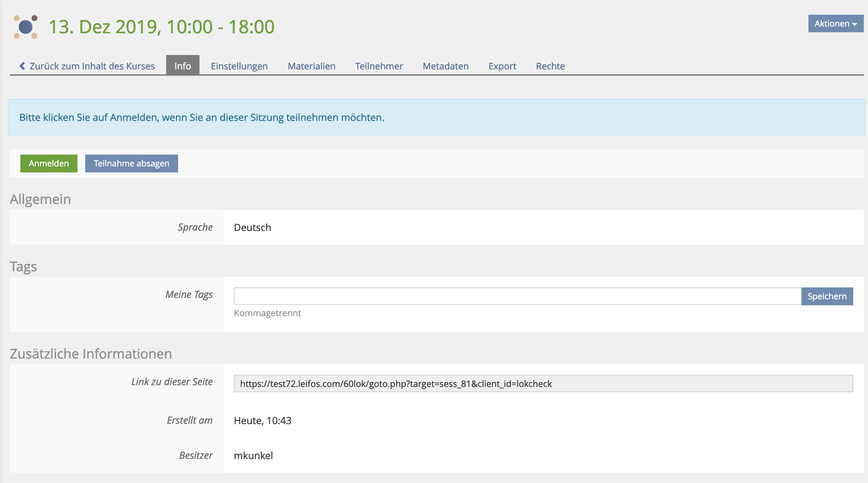The width and height of the screenshot is (868, 483).
Task: Open the Materialien tab
Action: pos(311,66)
